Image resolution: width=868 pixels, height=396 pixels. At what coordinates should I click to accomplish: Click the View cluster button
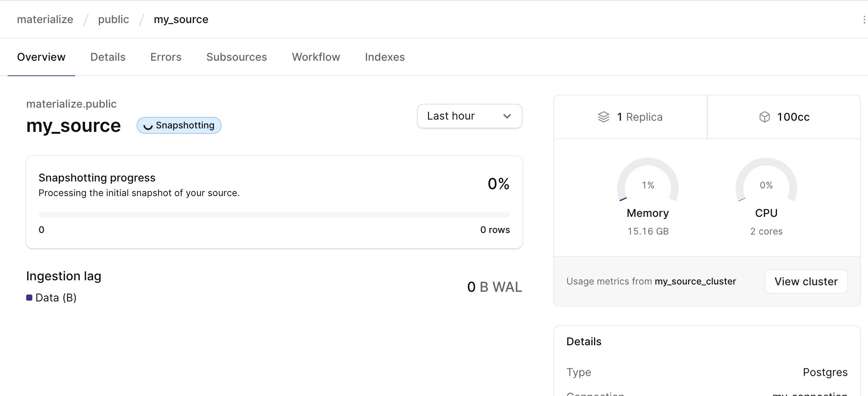tap(806, 281)
